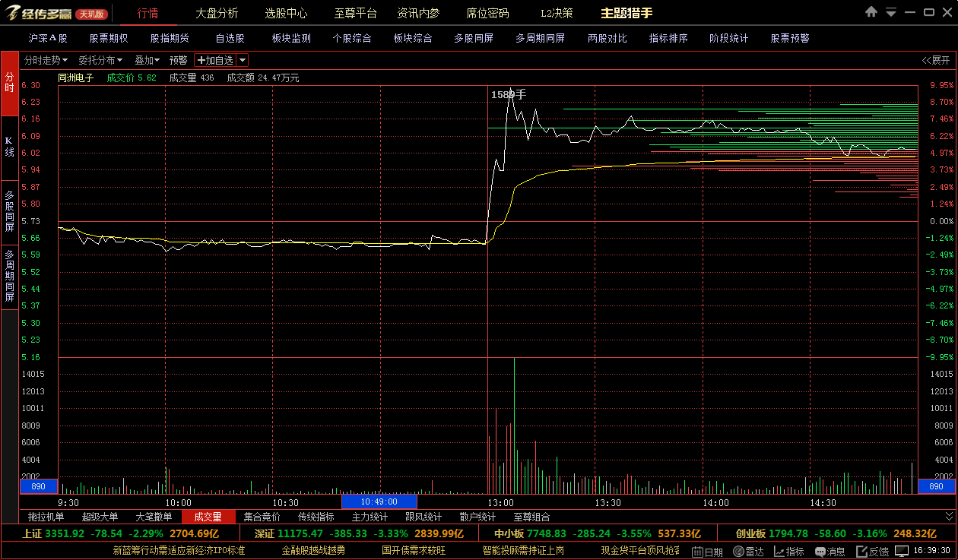Select the 成交量 indicator tab
This screenshot has width=958, height=560.
[x=208, y=517]
